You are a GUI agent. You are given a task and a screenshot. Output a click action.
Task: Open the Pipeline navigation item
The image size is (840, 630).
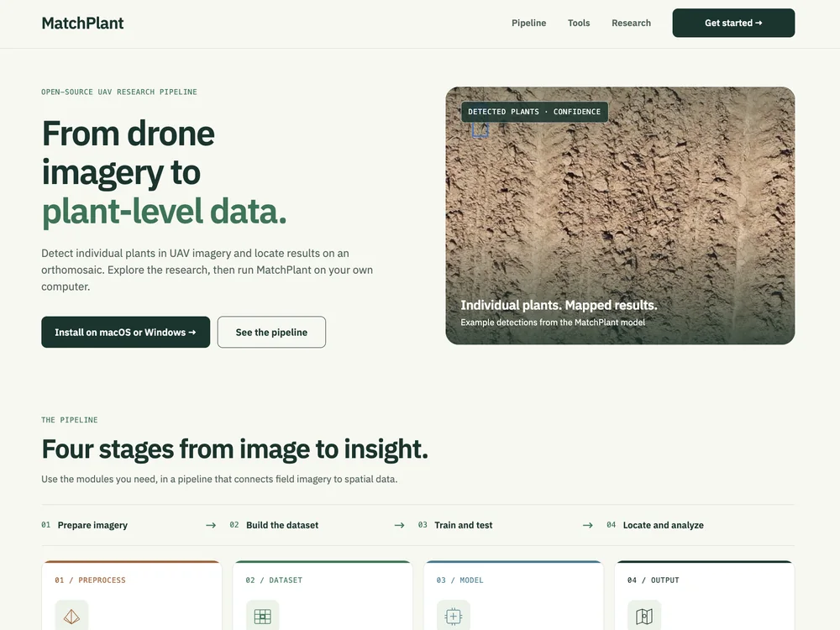(x=528, y=23)
